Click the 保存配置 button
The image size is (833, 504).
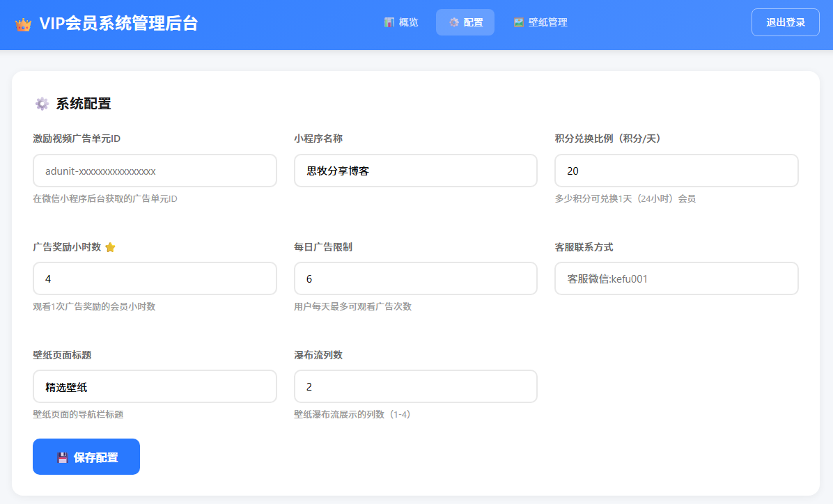point(86,457)
